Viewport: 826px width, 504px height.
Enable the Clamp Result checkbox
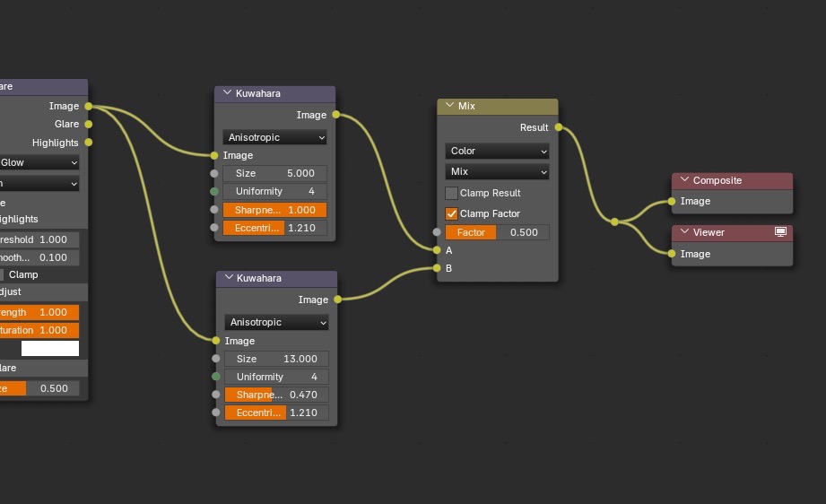click(x=451, y=193)
